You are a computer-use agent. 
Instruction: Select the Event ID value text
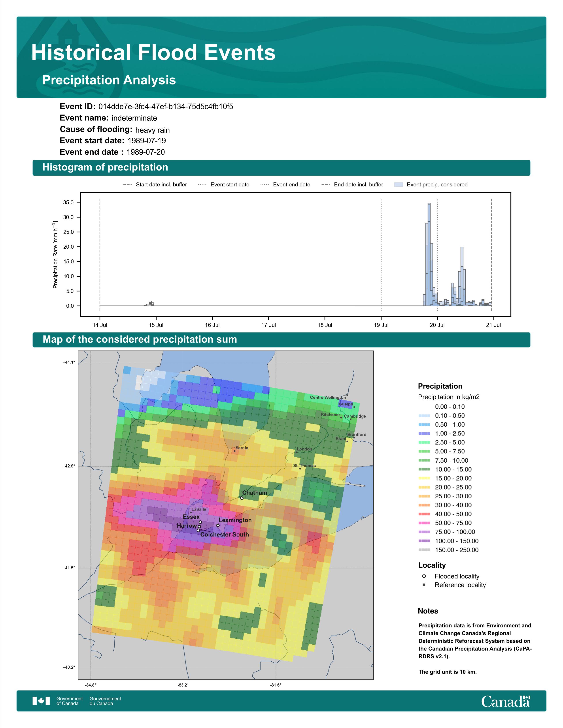(166, 107)
